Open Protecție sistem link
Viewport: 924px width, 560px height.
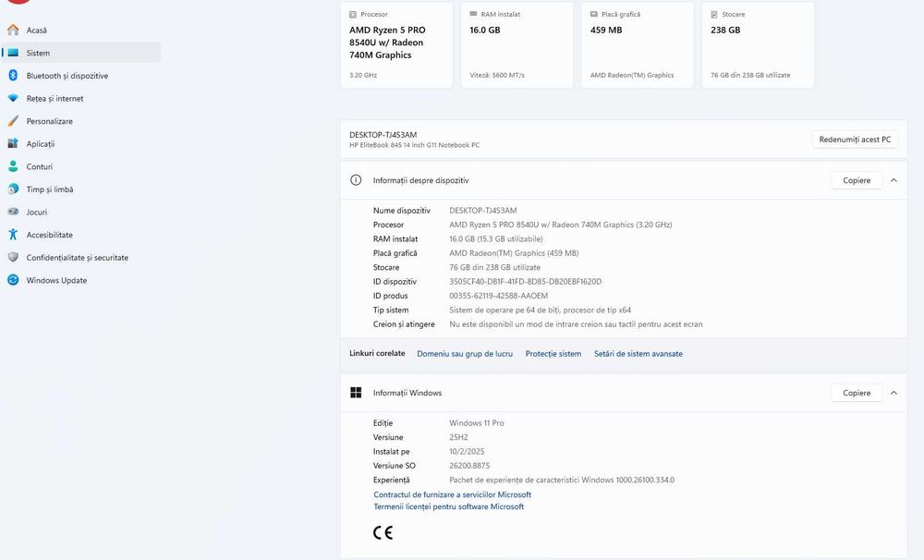[x=553, y=354]
